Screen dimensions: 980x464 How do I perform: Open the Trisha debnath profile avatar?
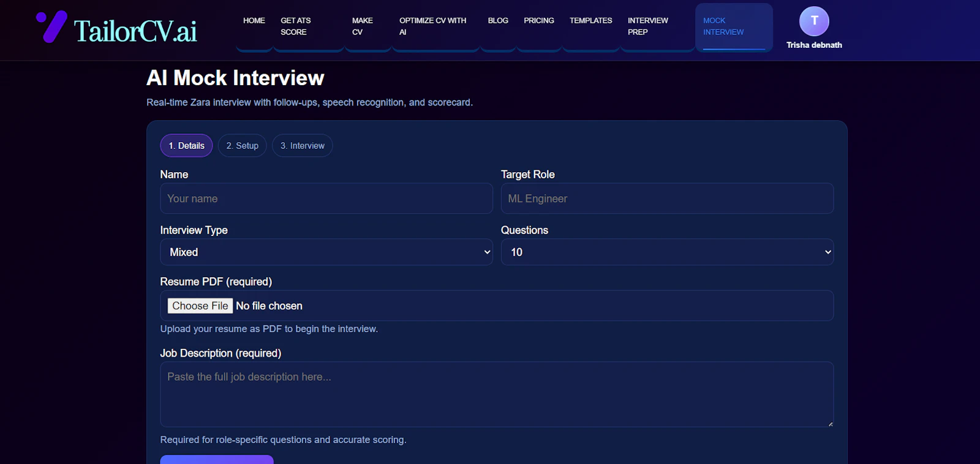coord(814,21)
